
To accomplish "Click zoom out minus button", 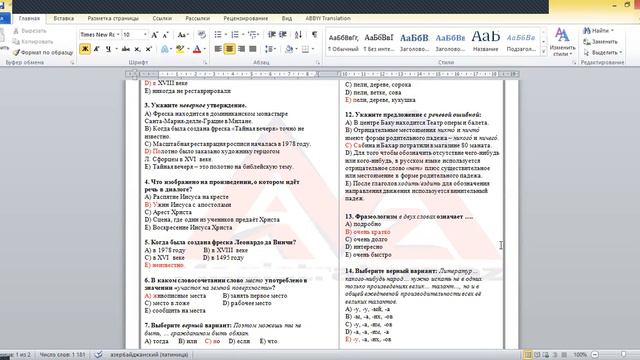I will pos(595,355).
